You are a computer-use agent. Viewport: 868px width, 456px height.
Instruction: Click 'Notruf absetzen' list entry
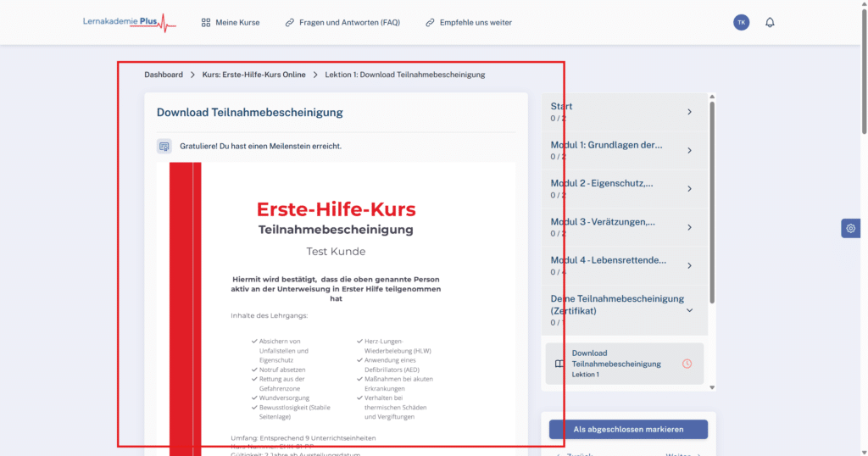(x=282, y=370)
